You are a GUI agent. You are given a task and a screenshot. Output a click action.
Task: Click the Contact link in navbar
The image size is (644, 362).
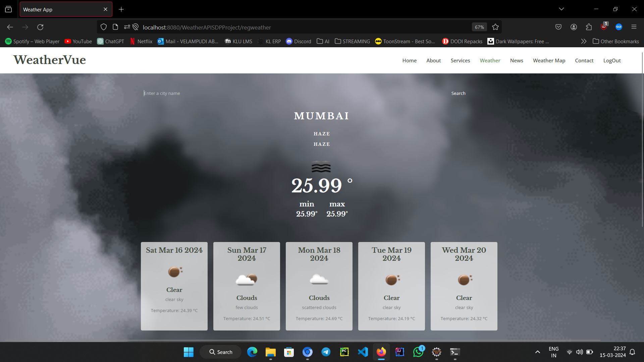point(584,61)
